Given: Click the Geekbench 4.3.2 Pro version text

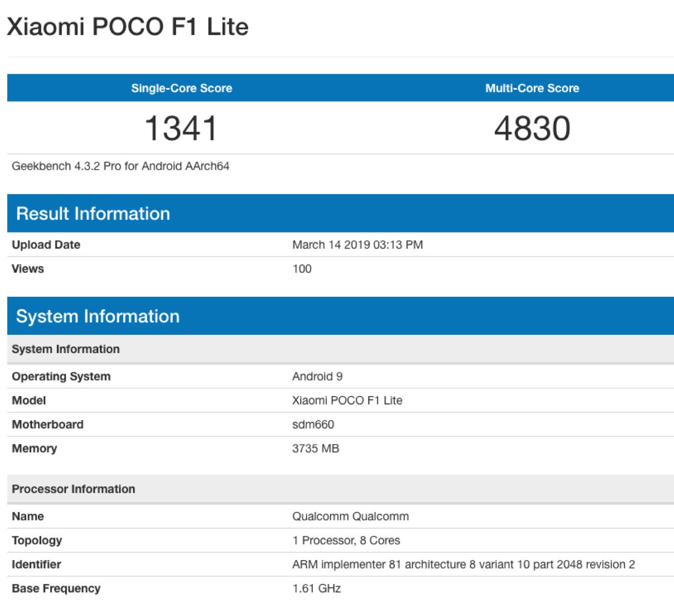Looking at the screenshot, I should (x=120, y=166).
